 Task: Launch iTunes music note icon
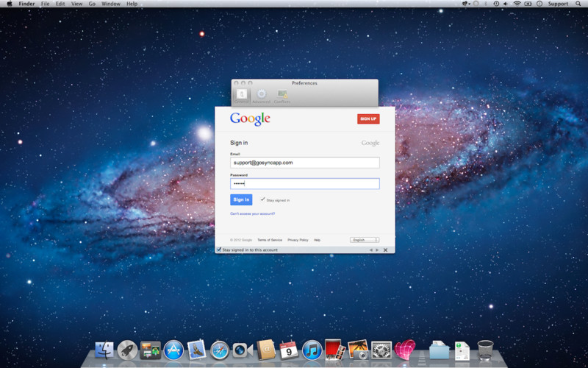click(x=312, y=350)
